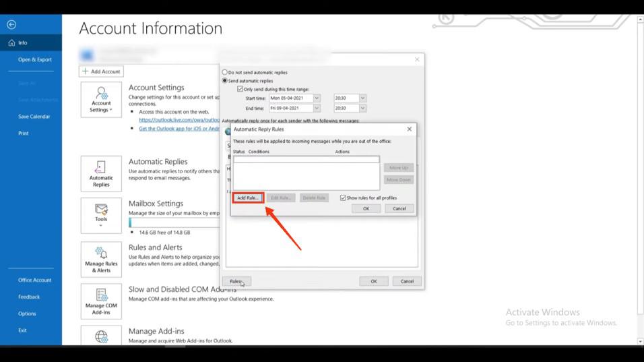The height and width of the screenshot is (362, 644).
Task: Click the page scrollbar down arrow
Action: (641, 342)
